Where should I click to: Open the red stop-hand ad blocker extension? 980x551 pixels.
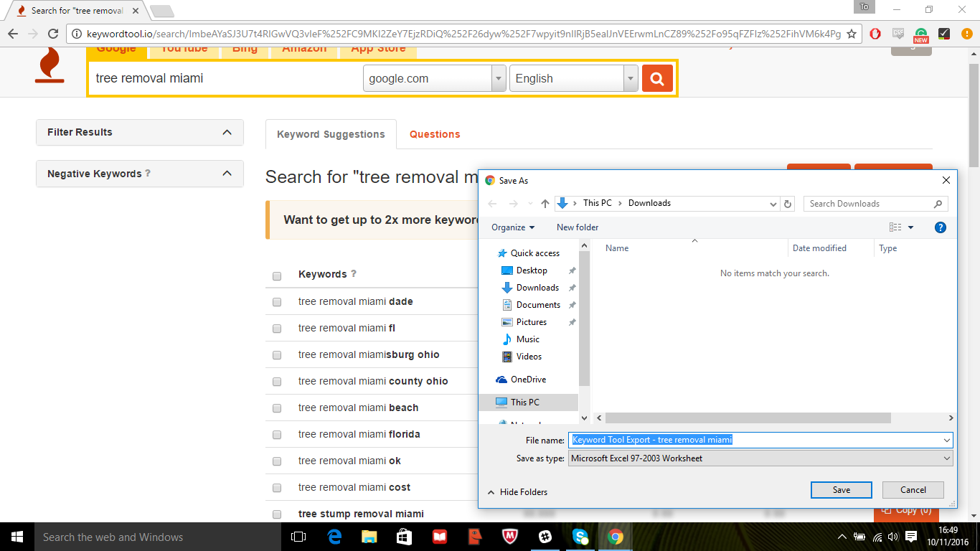click(875, 34)
